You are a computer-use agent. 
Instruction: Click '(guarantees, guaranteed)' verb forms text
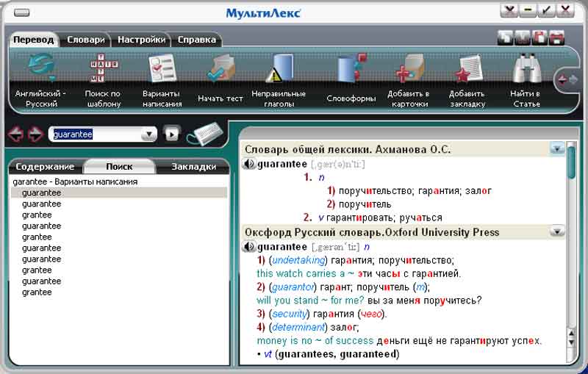(x=337, y=354)
